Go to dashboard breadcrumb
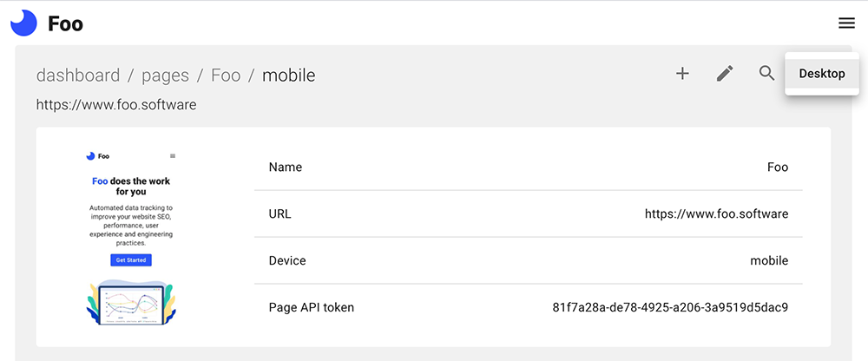This screenshot has width=868, height=361. tap(78, 75)
